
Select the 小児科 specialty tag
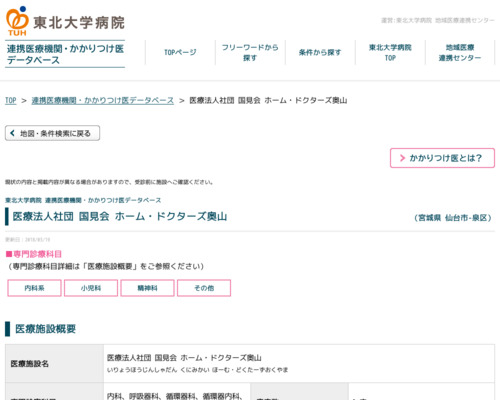click(x=91, y=288)
